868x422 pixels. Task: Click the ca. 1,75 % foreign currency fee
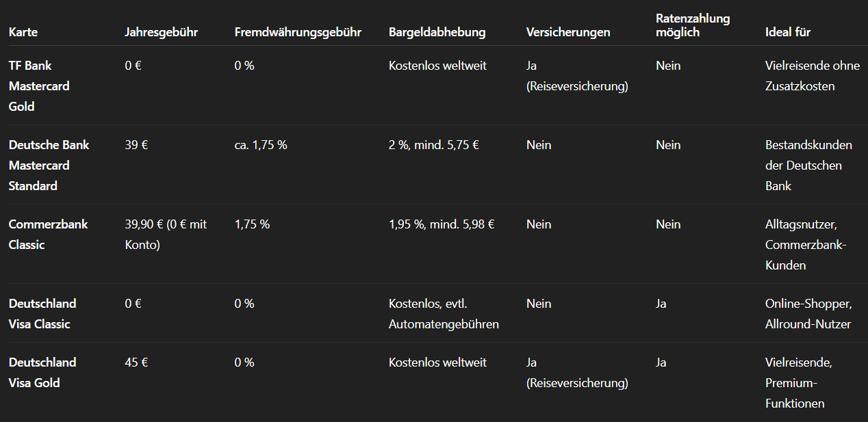click(x=261, y=145)
